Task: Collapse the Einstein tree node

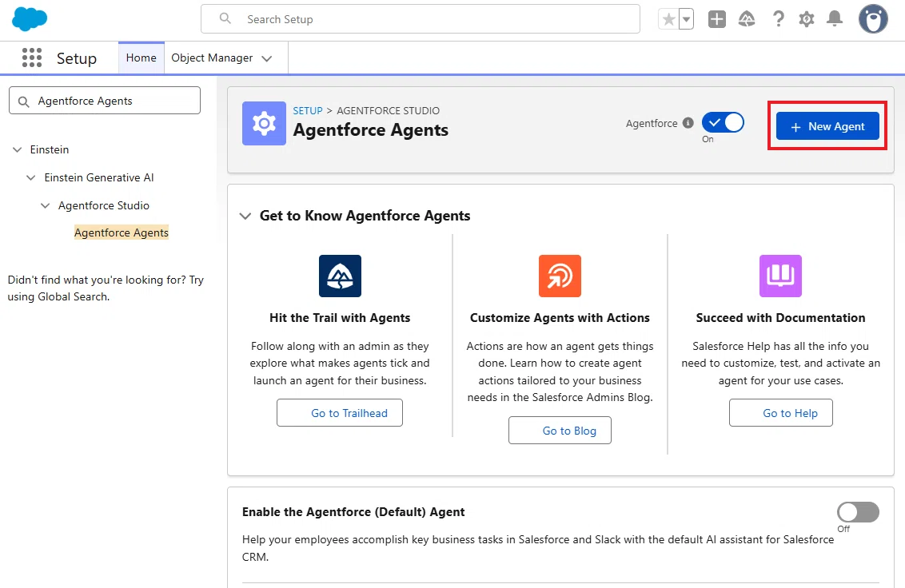Action: click(x=18, y=149)
